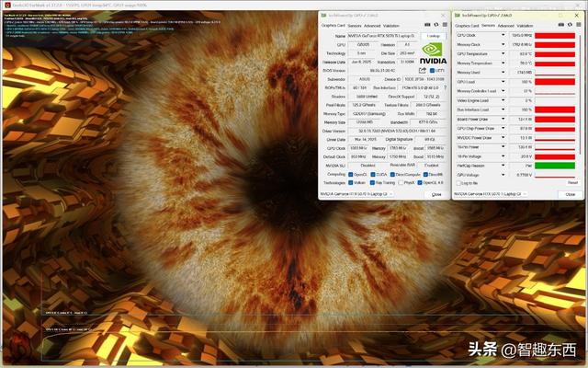
Task: Click the Driver Version field
Action: (397, 131)
